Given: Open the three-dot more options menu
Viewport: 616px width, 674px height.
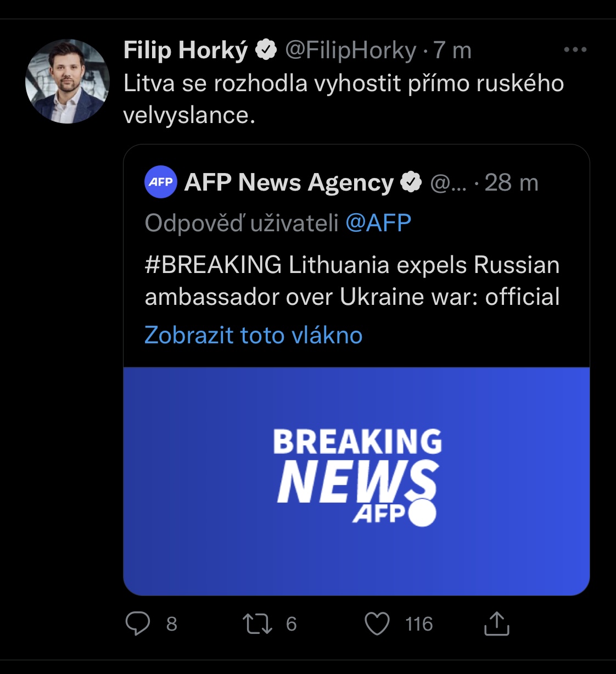Looking at the screenshot, I should [575, 50].
